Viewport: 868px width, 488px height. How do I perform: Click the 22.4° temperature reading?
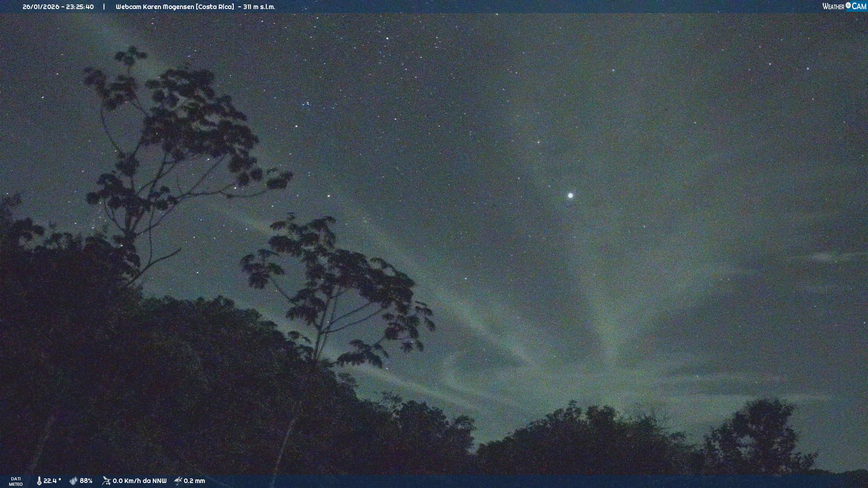coord(52,481)
